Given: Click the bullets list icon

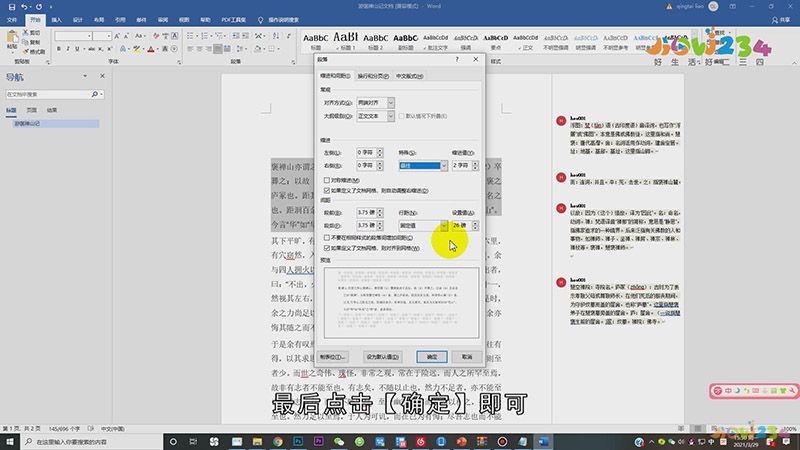Looking at the screenshot, I should (x=190, y=36).
